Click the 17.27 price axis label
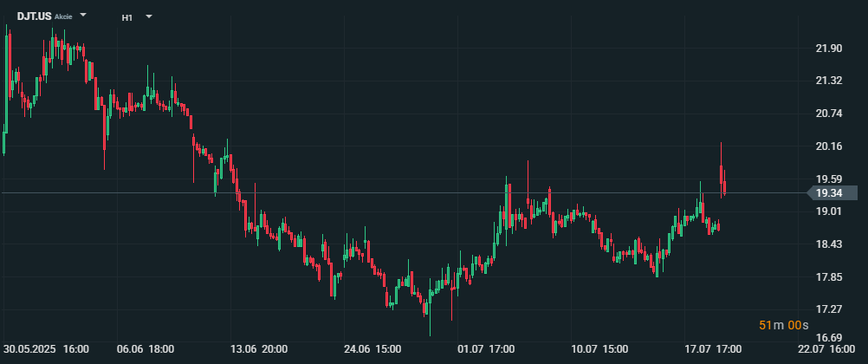Viewport: 868px width, 364px height. point(829,309)
